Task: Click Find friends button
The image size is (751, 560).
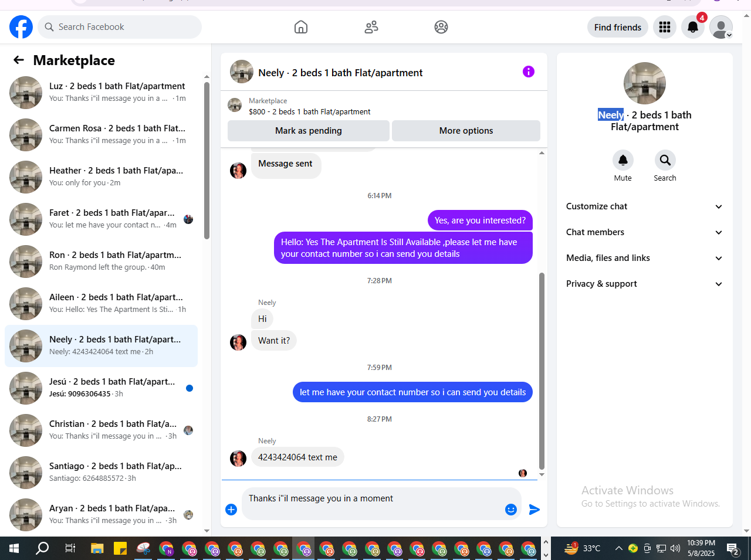Action: [x=618, y=27]
